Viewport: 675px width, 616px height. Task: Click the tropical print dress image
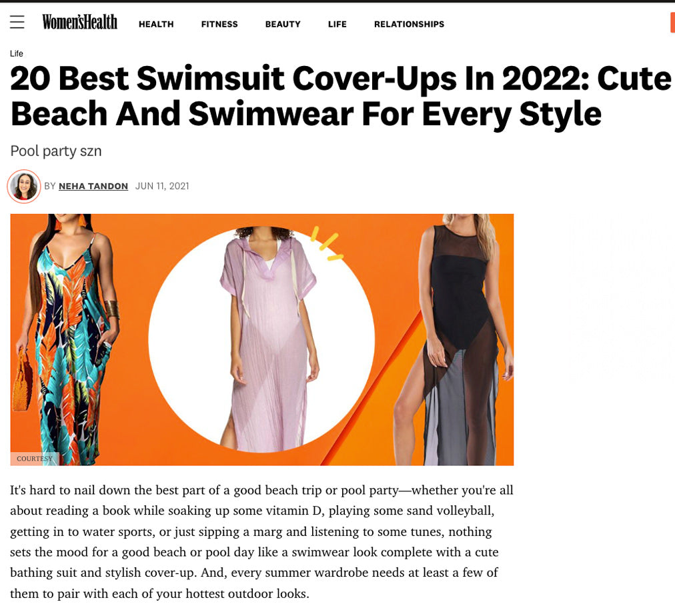click(x=67, y=340)
